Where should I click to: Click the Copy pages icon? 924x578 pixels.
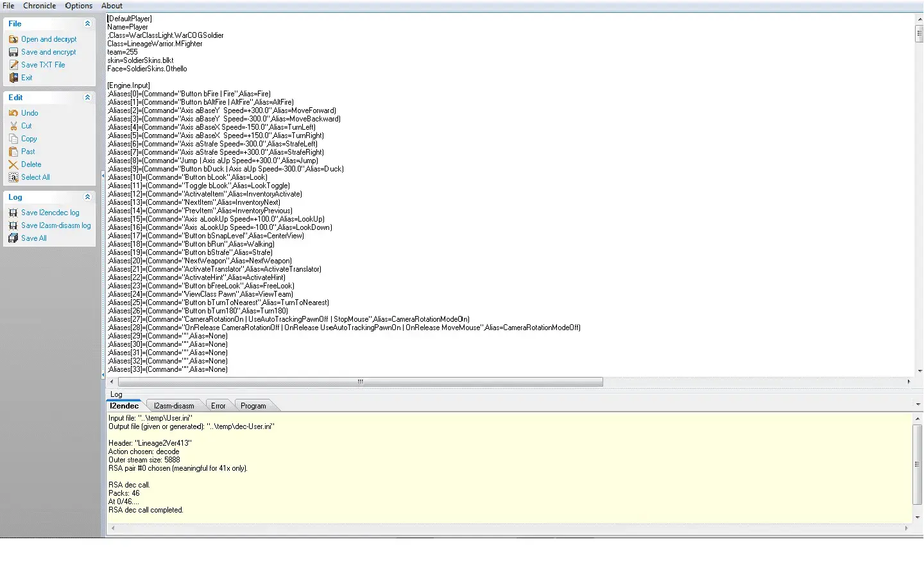tap(13, 139)
